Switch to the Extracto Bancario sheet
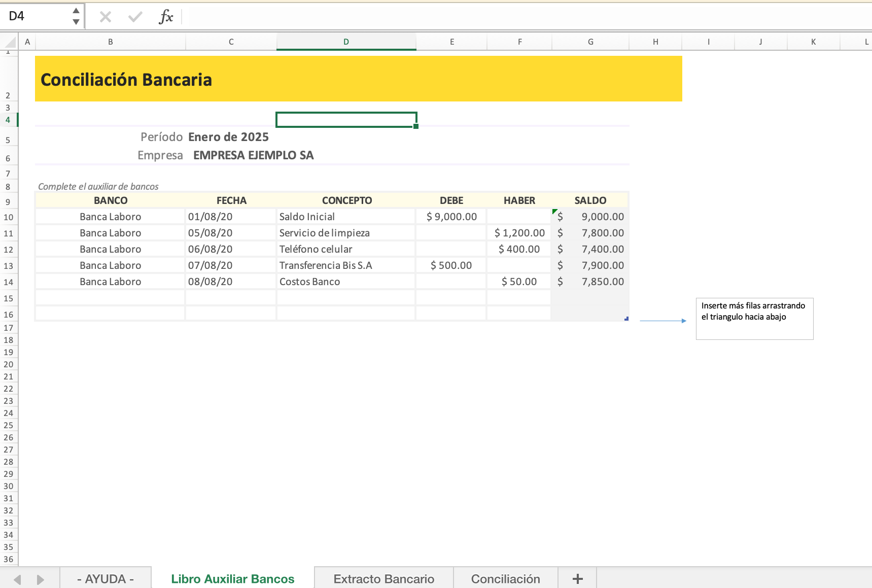 tap(383, 579)
